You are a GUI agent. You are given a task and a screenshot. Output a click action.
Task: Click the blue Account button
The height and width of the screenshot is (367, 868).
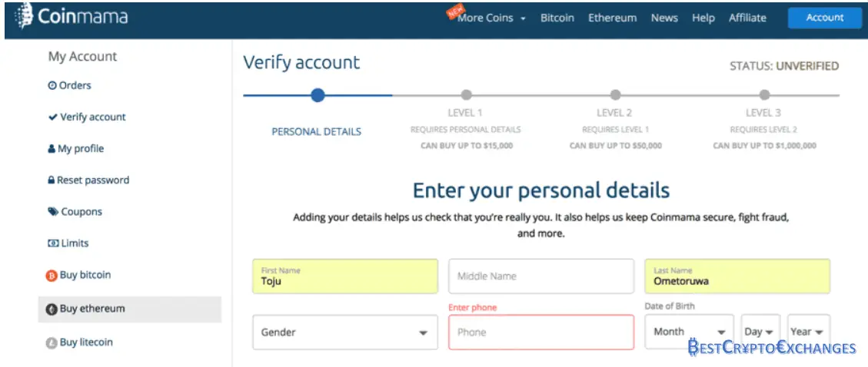(x=824, y=18)
